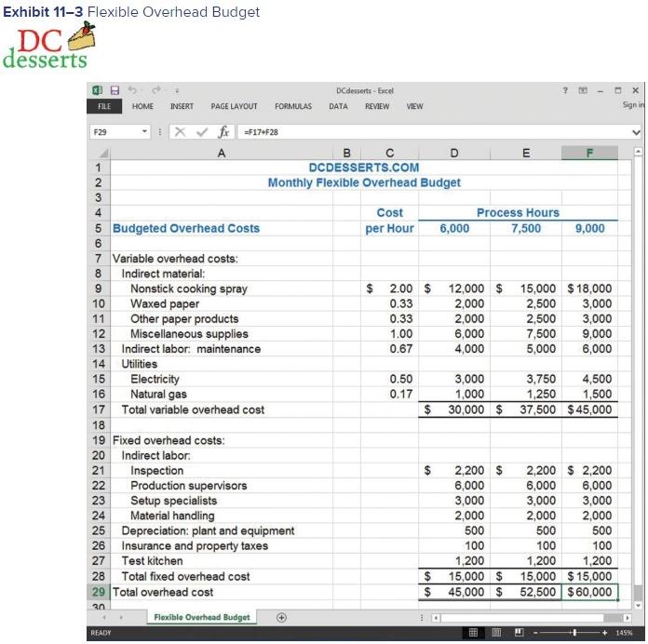
Task: Open the PAGE LAYOUT ribbon tab
Action: point(234,106)
